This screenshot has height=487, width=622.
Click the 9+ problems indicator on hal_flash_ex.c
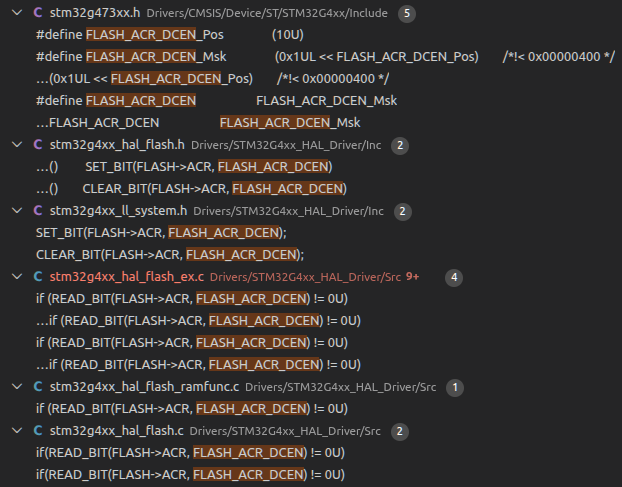tap(413, 277)
